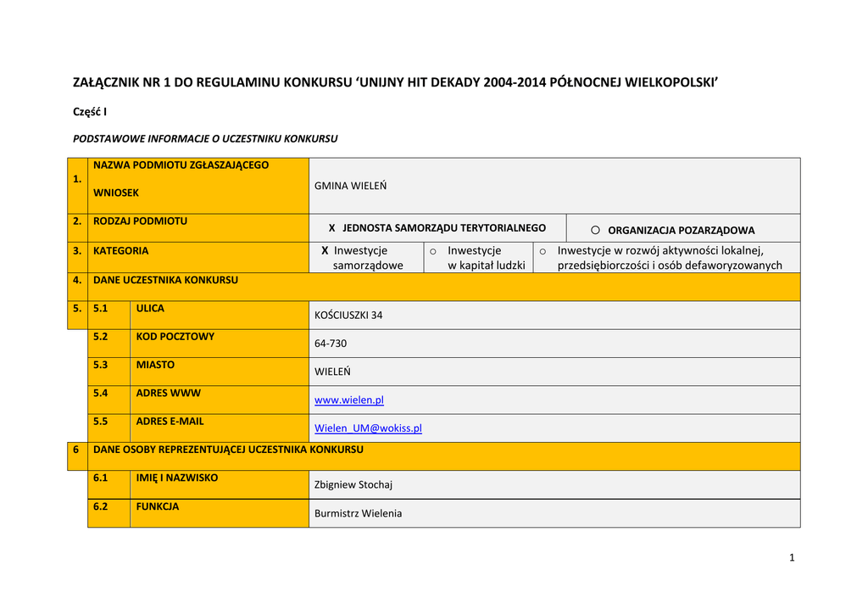The image size is (868, 615).
Task: Toggle the Inwestycje samorządowe checkbox
Action: tap(325, 250)
